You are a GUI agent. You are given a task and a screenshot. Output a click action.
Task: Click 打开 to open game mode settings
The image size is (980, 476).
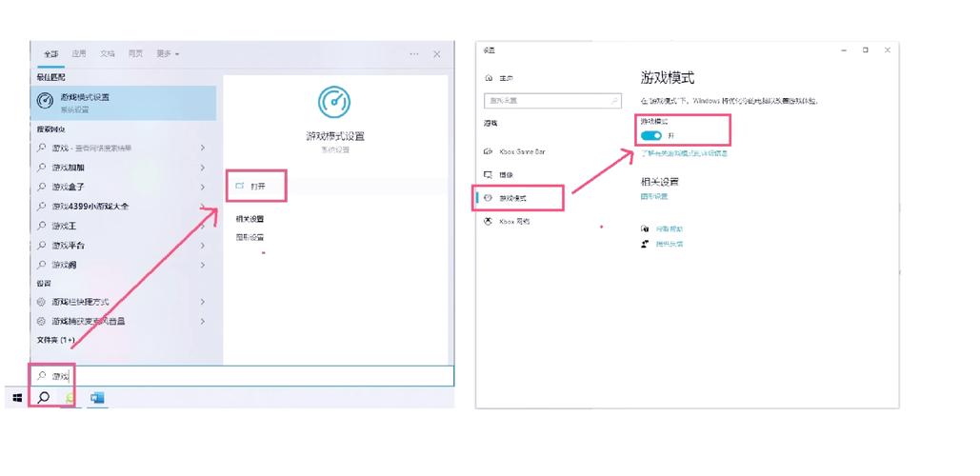(256, 187)
